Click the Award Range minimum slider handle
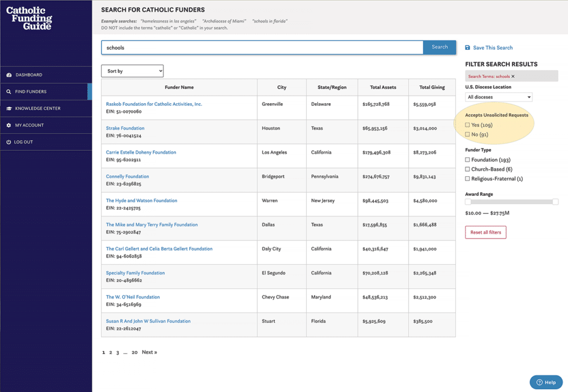 click(468, 202)
